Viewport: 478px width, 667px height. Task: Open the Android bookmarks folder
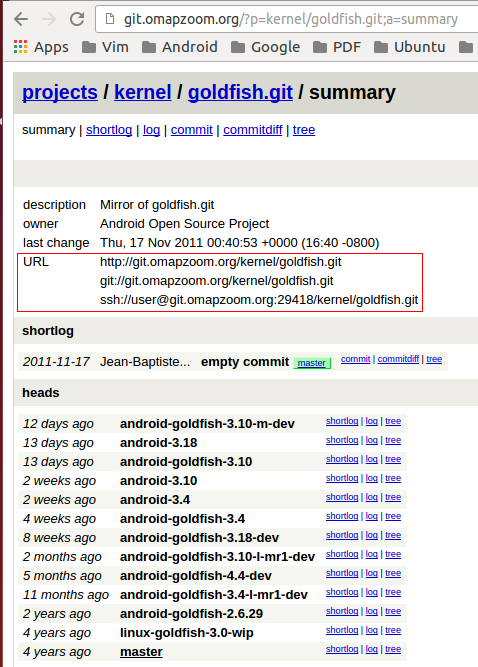point(179,47)
